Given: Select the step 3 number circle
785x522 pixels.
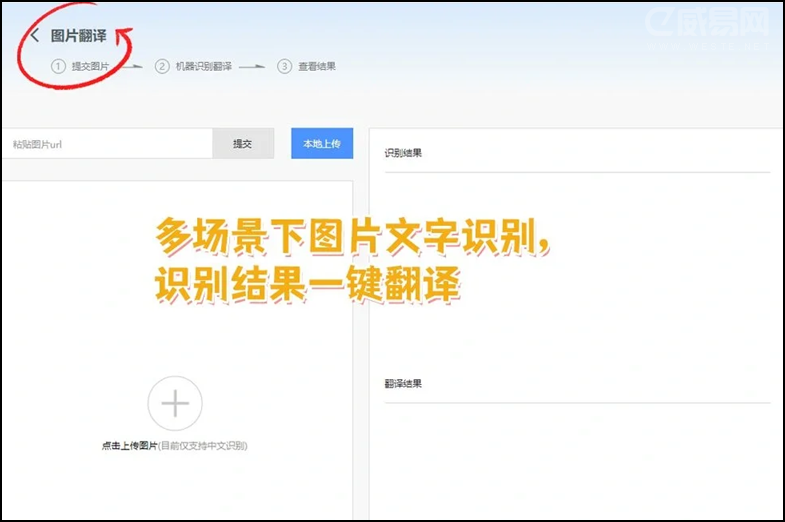Looking at the screenshot, I should pos(284,67).
